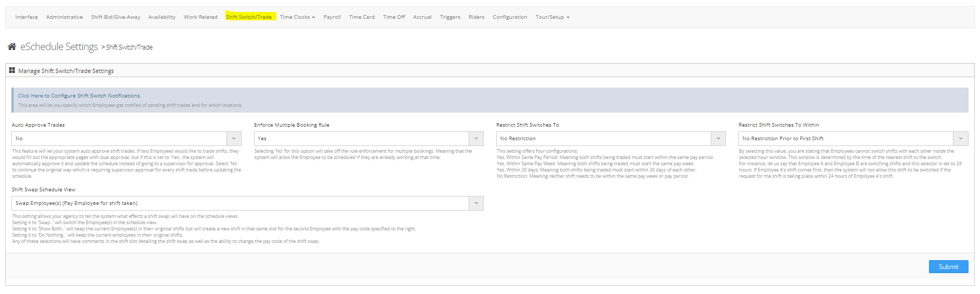Image resolution: width=980 pixels, height=294 pixels.
Task: Open the Time Off settings tab
Action: (x=394, y=17)
